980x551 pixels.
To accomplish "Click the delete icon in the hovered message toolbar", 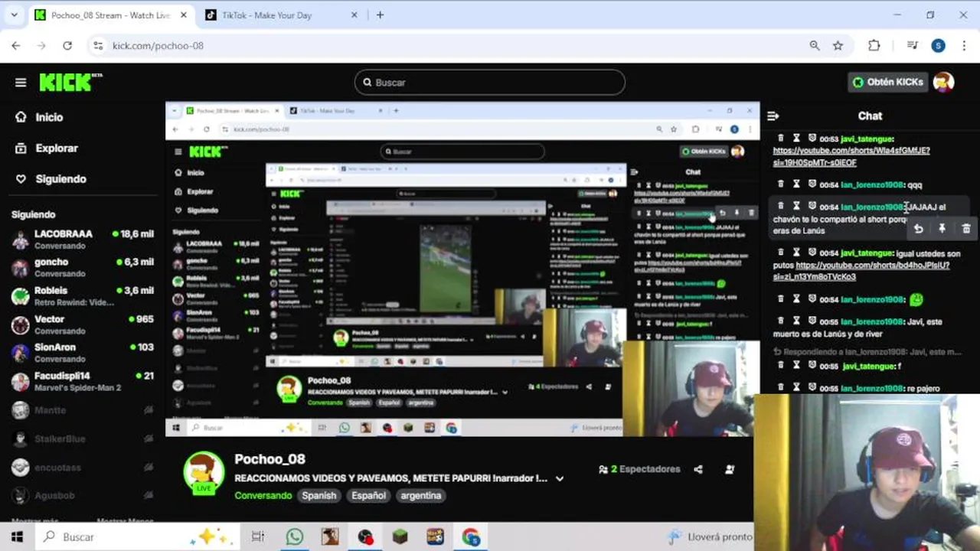I will [x=966, y=229].
